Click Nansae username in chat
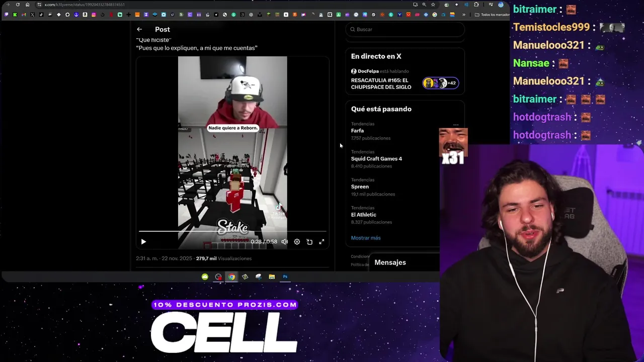This screenshot has height=362, width=644. point(531,63)
